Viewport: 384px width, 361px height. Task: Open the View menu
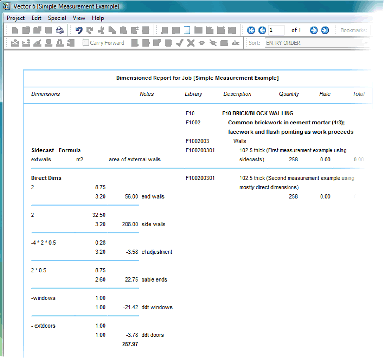pyautogui.click(x=79, y=18)
